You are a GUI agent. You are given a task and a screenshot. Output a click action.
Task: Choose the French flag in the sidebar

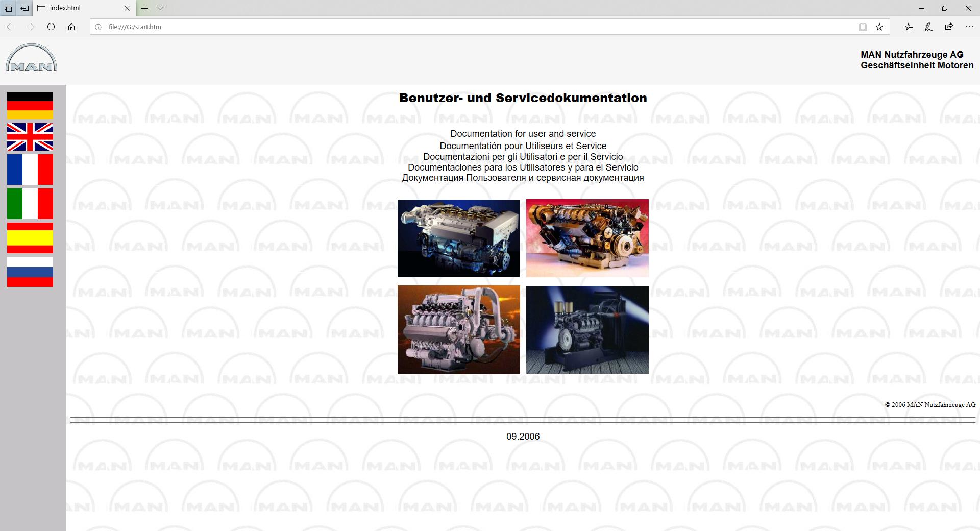pyautogui.click(x=30, y=169)
